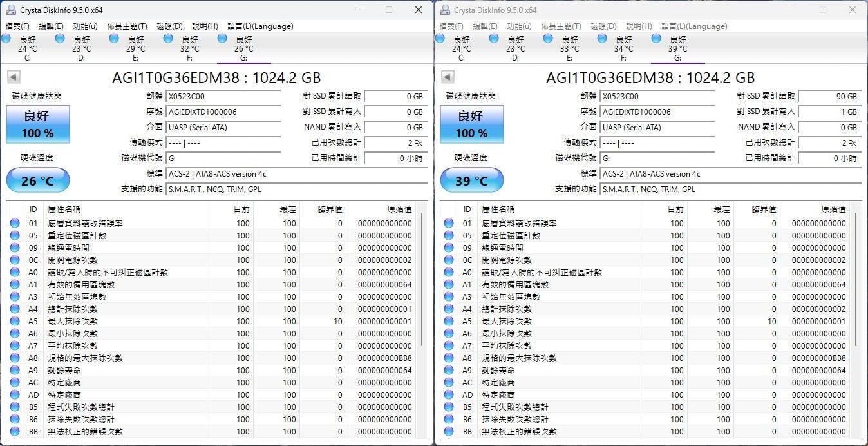Image resolution: width=868 pixels, height=446 pixels.
Task: Click status orb for attribute B5, 39 °C window
Action: [449, 407]
